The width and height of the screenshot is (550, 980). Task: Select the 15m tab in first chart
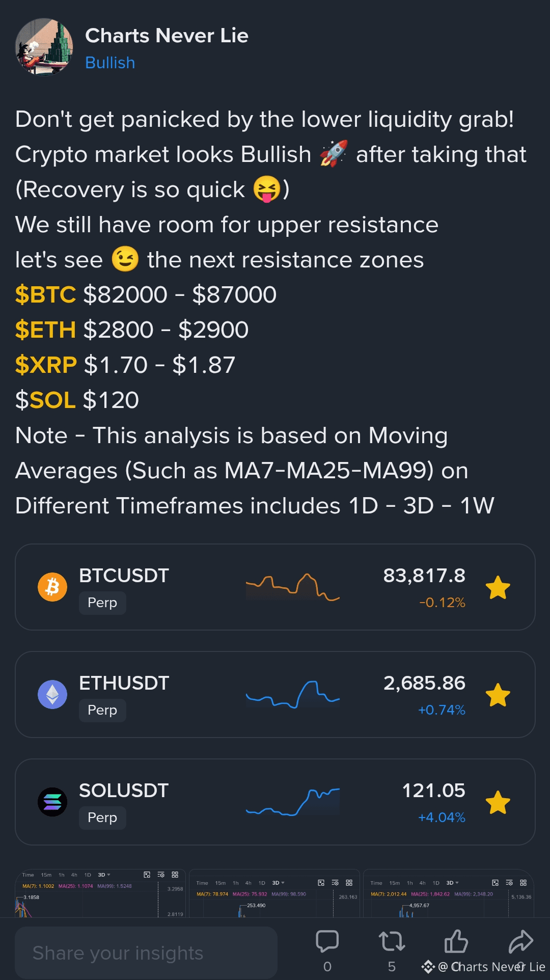[x=46, y=875]
